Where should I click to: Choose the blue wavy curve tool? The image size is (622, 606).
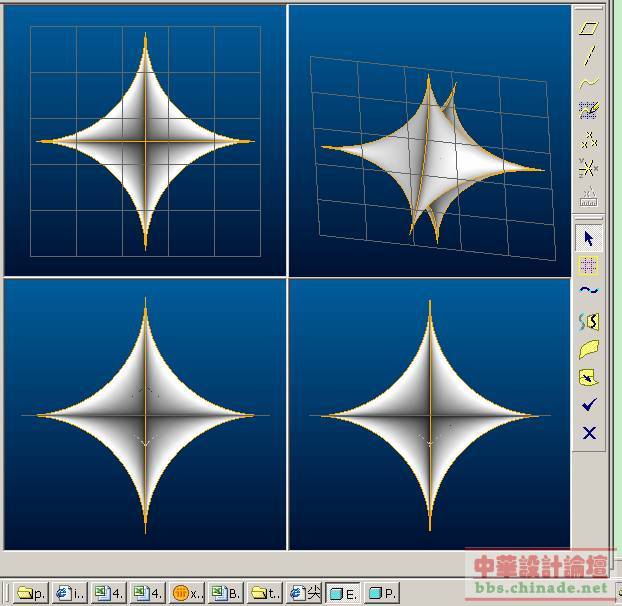click(589, 290)
